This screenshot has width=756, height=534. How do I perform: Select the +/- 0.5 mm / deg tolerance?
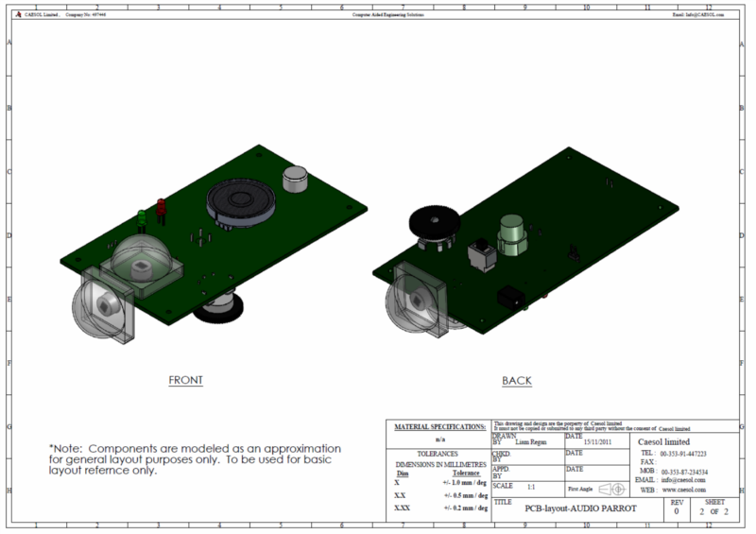466,495
